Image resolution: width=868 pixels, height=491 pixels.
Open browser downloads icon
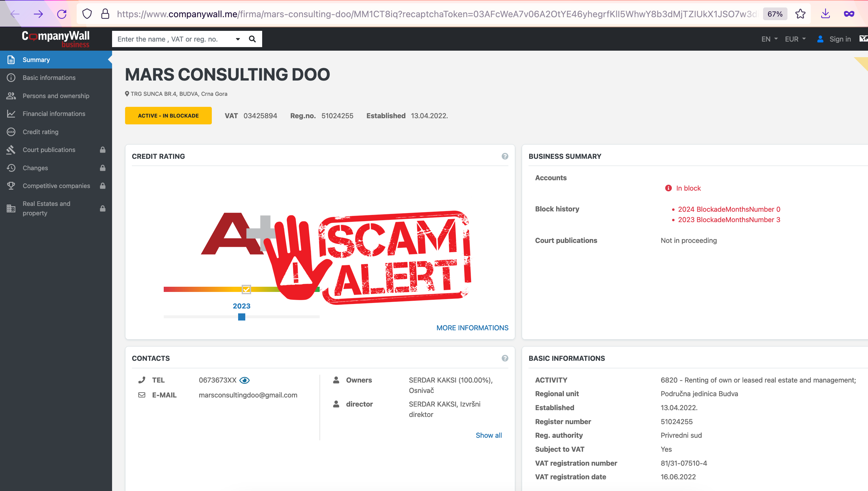825,14
